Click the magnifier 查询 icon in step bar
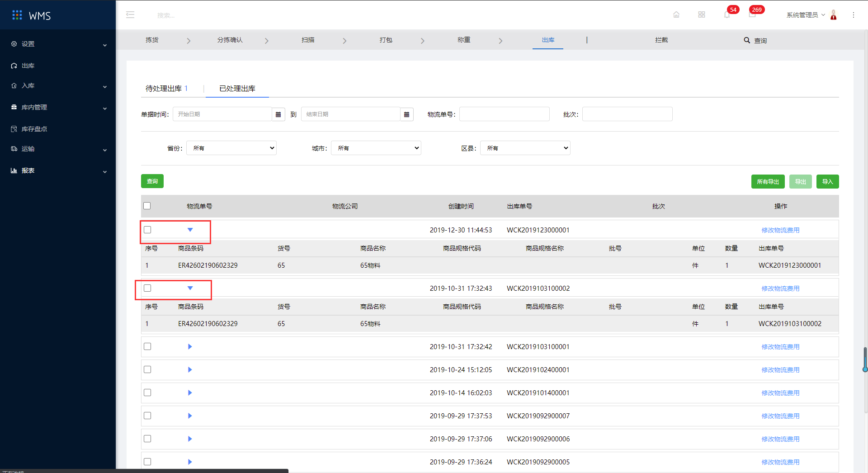868x473 pixels. pos(747,40)
